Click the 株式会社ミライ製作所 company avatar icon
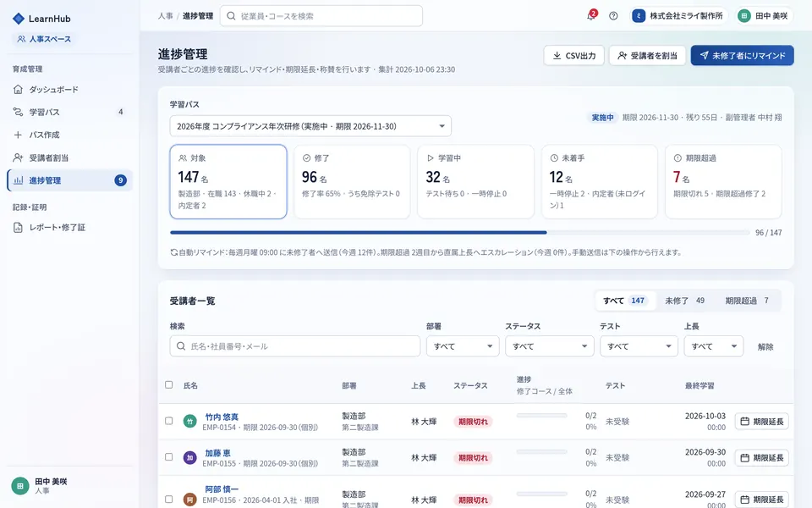 point(639,16)
